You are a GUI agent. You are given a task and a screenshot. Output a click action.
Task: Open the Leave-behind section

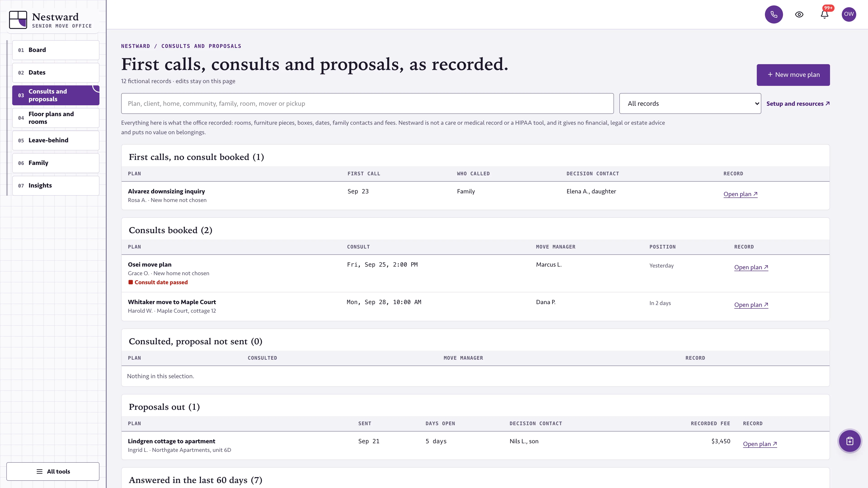point(56,140)
